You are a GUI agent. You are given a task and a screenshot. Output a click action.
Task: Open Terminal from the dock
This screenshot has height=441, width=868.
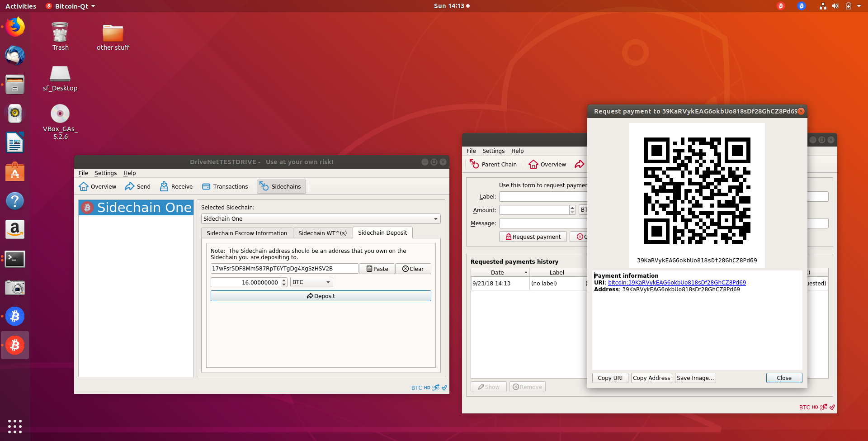point(15,259)
